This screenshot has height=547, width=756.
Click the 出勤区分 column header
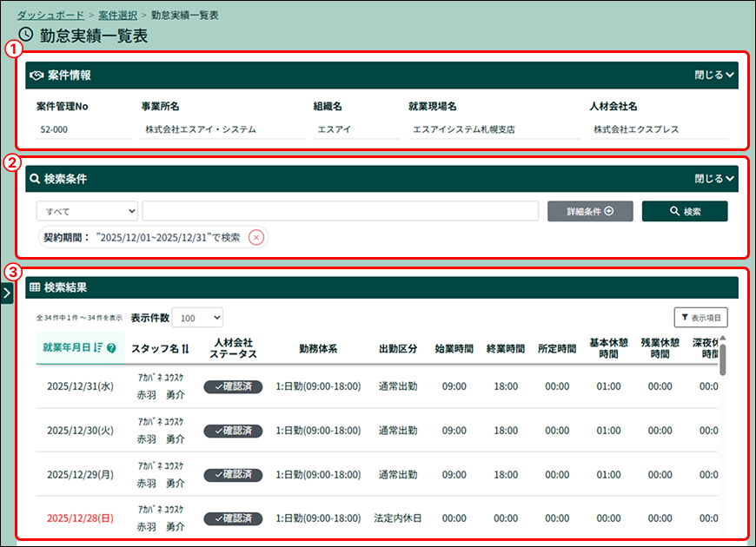[398, 348]
